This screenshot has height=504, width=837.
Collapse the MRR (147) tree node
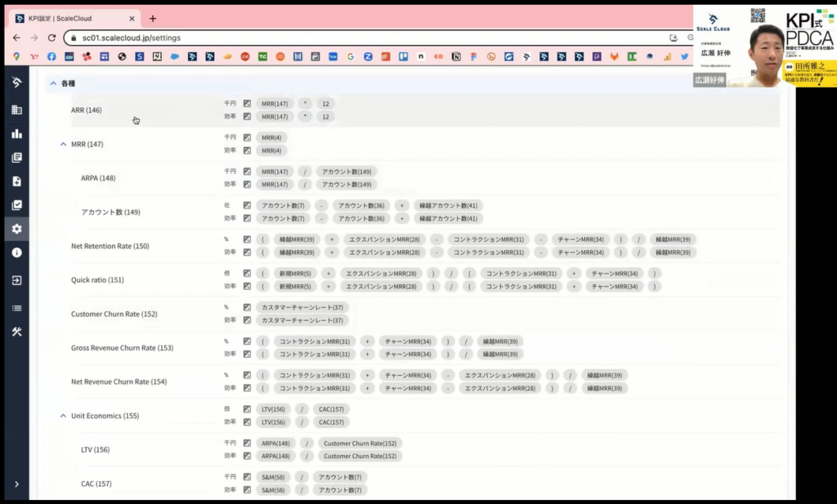63,145
